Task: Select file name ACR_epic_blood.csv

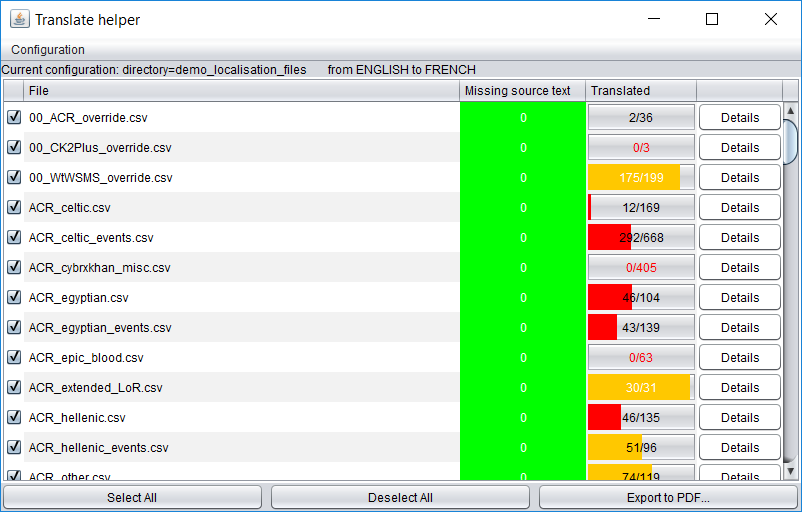Action: [86, 358]
